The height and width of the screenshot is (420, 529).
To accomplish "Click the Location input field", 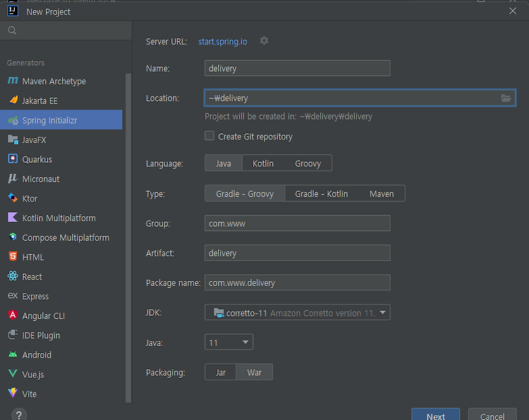I will coord(360,98).
